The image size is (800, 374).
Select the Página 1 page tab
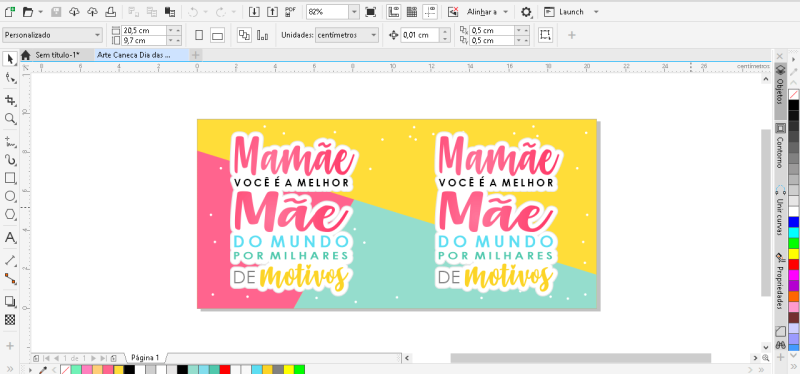coord(145,358)
